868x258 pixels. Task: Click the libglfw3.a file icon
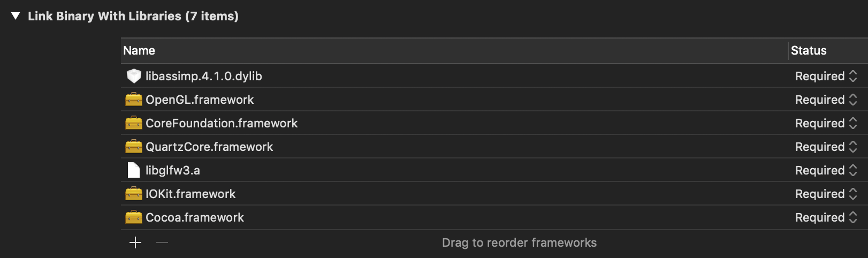[133, 170]
